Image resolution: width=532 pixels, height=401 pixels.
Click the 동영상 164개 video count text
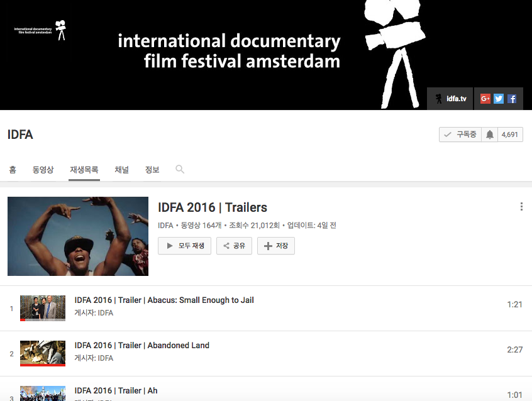(x=201, y=225)
